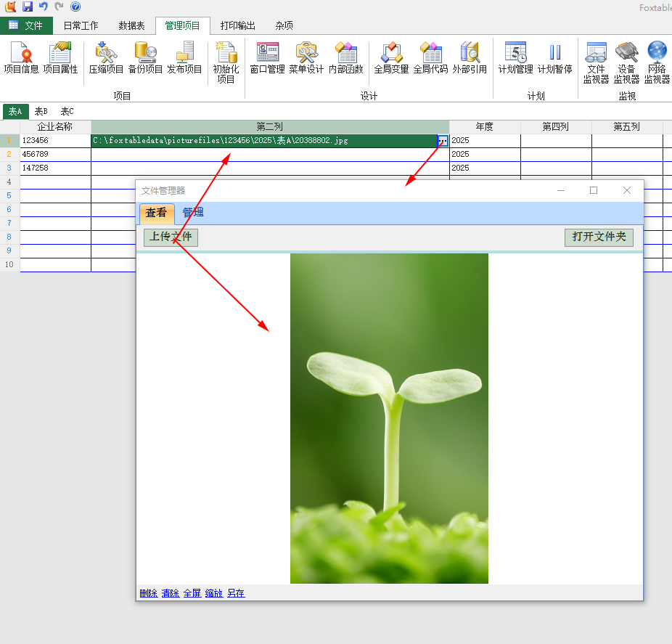Open 设备监视器 device monitor
The height and width of the screenshot is (644, 672).
[626, 62]
